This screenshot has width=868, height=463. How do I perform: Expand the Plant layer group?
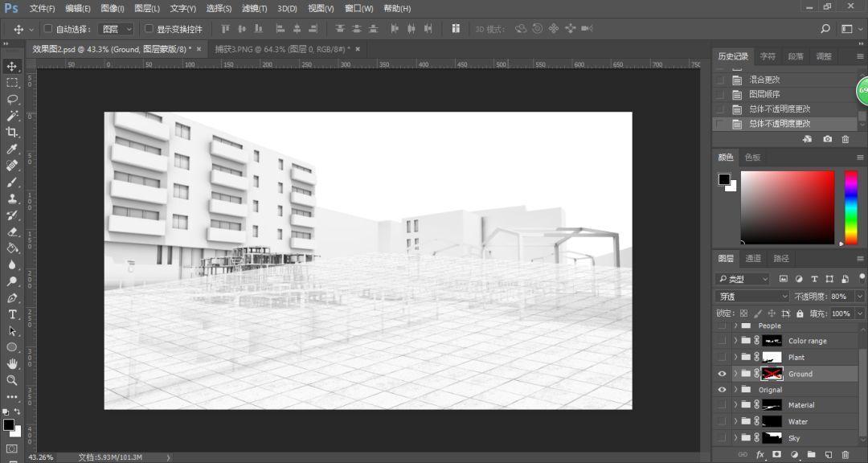click(735, 357)
